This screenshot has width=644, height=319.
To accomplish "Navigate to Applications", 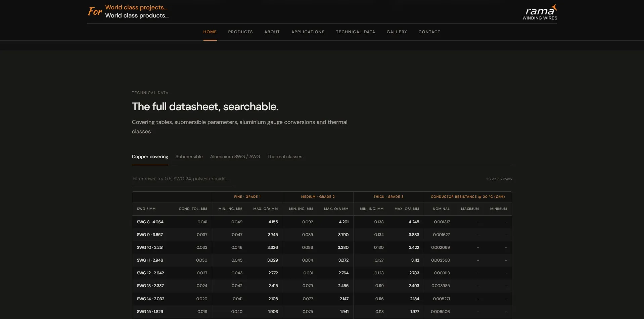I will (x=308, y=32).
